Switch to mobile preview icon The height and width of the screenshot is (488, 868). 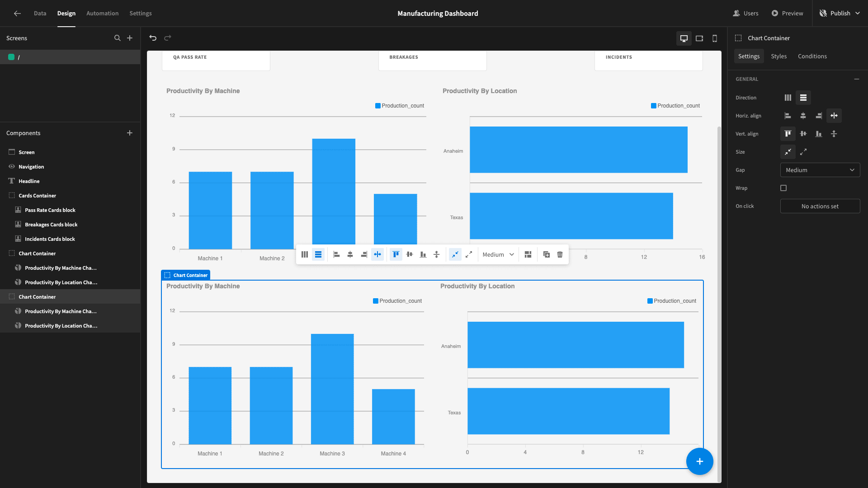point(715,38)
